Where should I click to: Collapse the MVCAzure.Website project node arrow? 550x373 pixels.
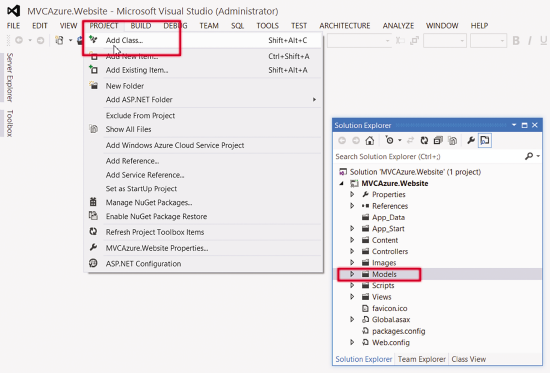[x=342, y=184]
